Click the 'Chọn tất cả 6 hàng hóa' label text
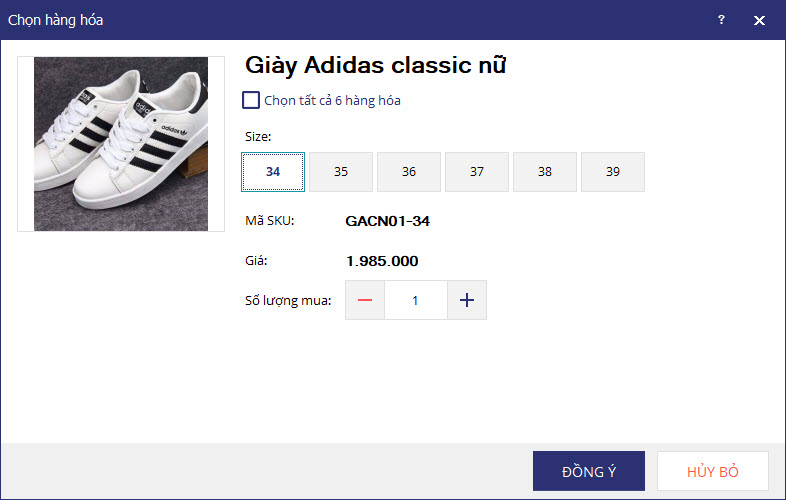Viewport: 786px width, 500px height. [333, 100]
